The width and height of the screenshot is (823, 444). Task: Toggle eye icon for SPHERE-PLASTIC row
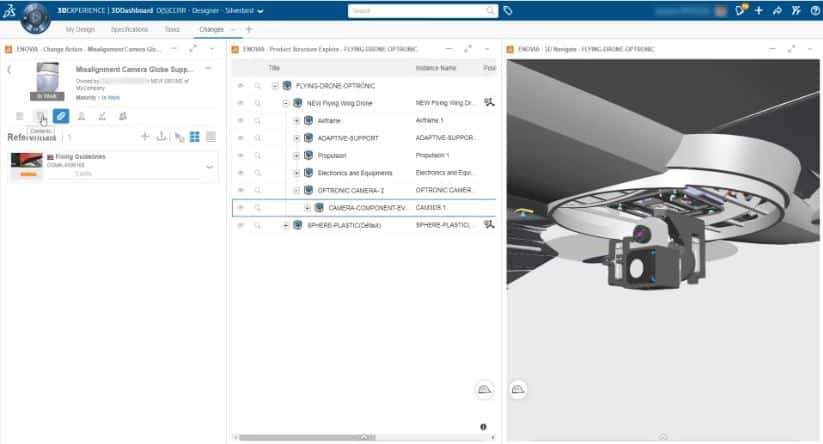tap(240, 225)
